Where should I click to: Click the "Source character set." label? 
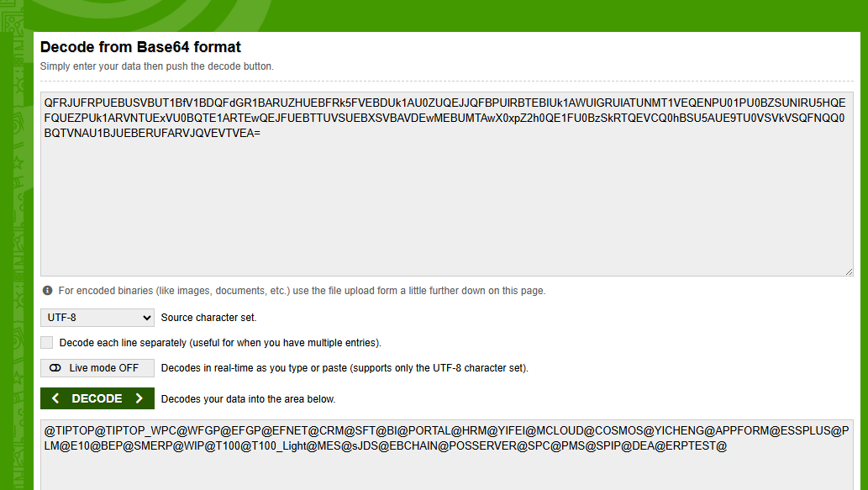208,318
